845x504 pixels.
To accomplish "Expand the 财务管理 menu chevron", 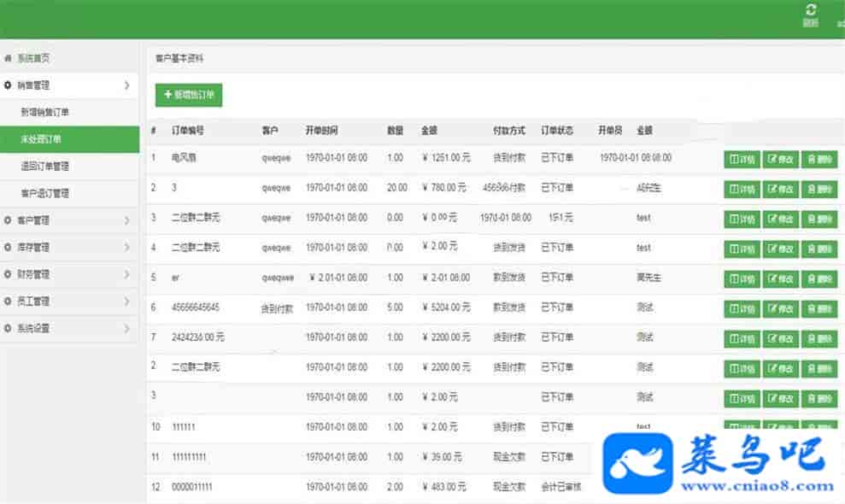I will [x=126, y=275].
